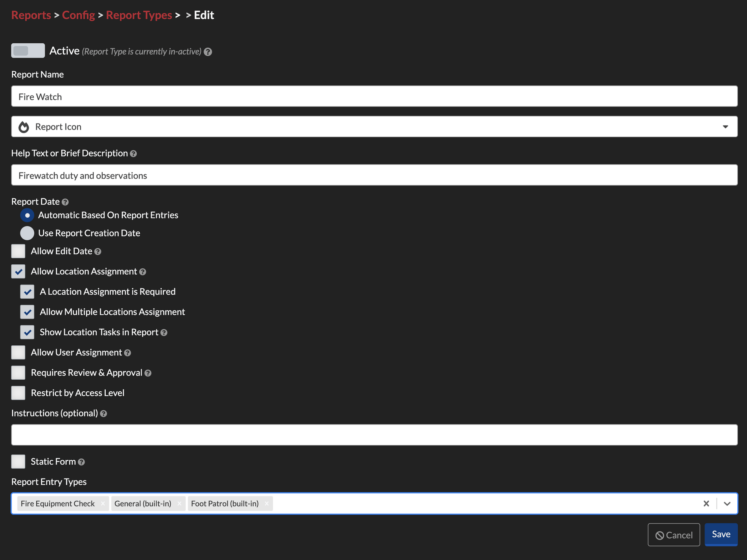Viewport: 747px width, 560px height.
Task: Click the Cancel button
Action: pyautogui.click(x=674, y=535)
